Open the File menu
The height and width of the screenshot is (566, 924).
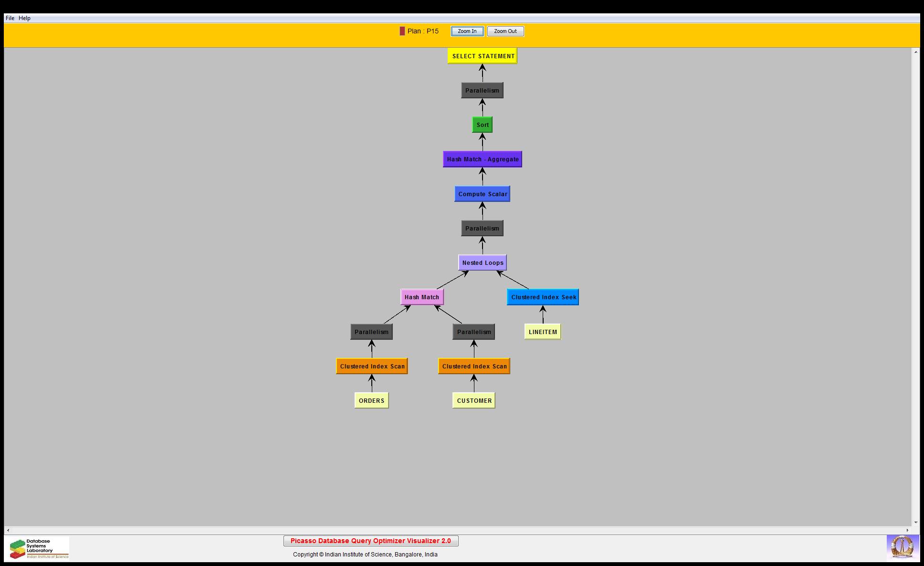(10, 18)
